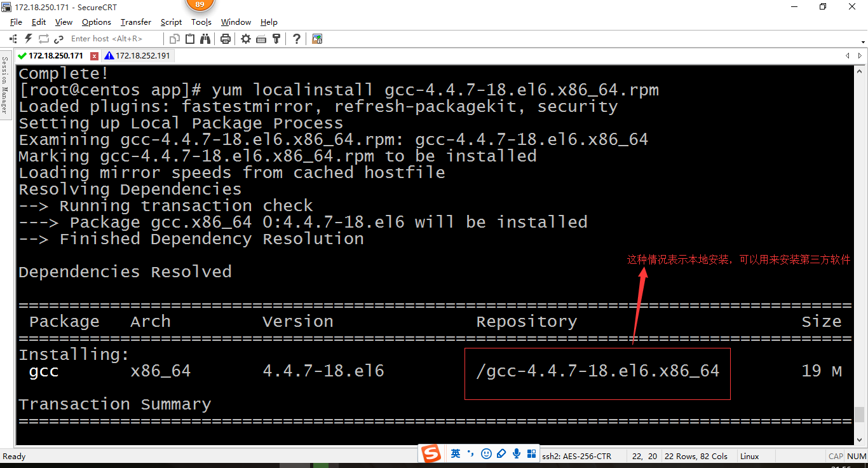This screenshot has width=868, height=468.
Task: Click the previous tab arrow
Action: 847,56
